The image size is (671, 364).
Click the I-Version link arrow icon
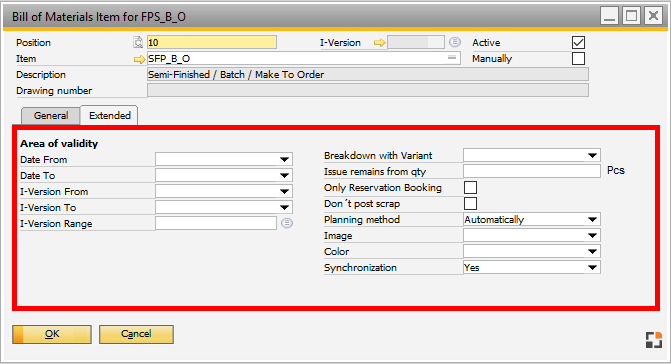coord(379,43)
